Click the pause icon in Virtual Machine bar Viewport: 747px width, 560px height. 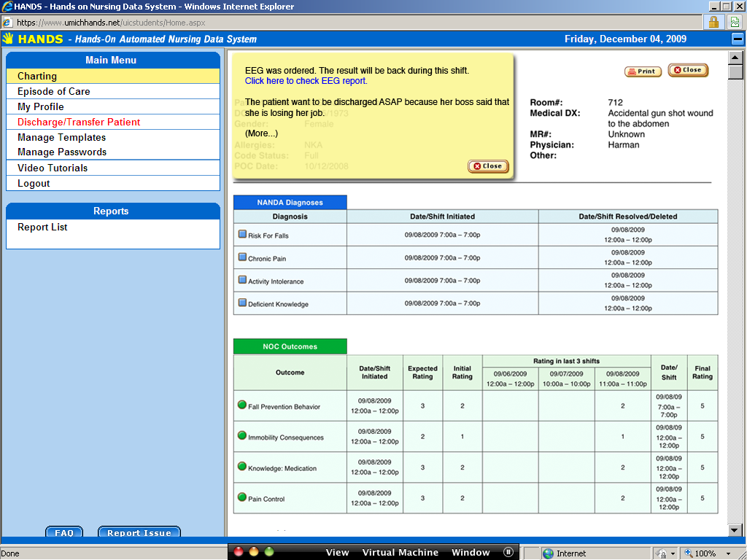508,552
